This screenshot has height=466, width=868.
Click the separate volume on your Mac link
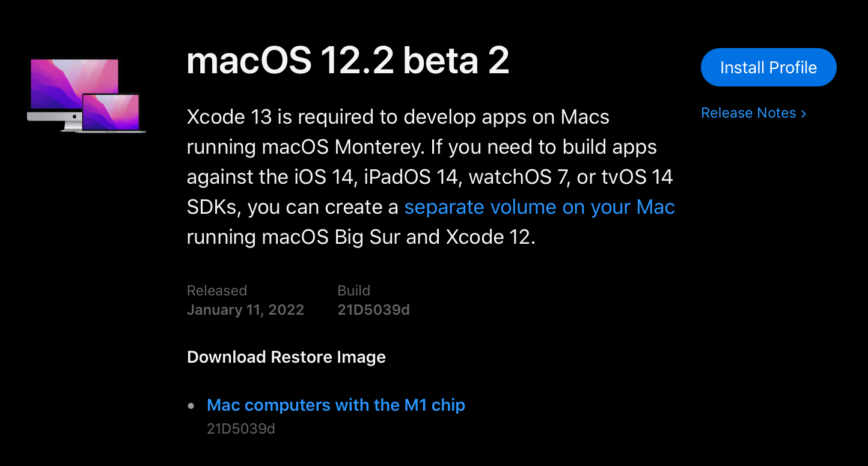point(539,207)
